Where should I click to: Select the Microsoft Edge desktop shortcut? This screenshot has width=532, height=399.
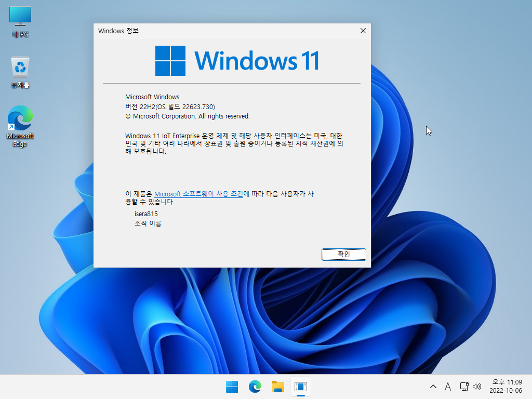tap(20, 126)
